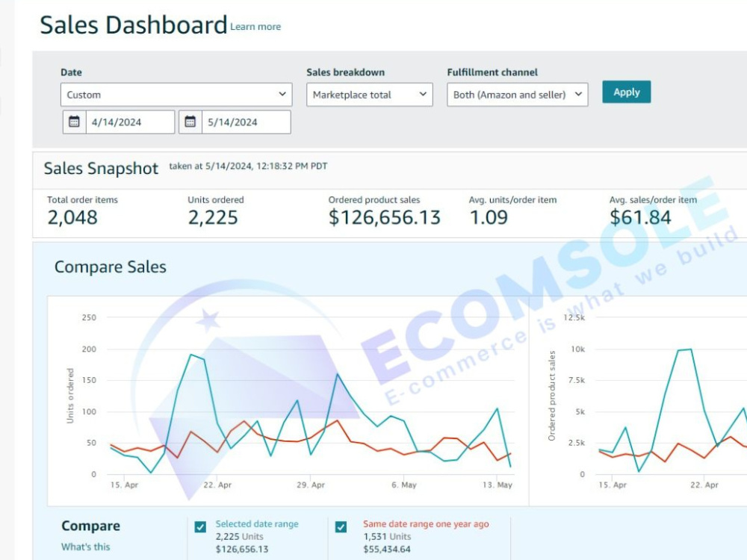Screen dimensions: 747x560
Task: Click the Sales Dashboard page title
Action: pyautogui.click(x=134, y=25)
